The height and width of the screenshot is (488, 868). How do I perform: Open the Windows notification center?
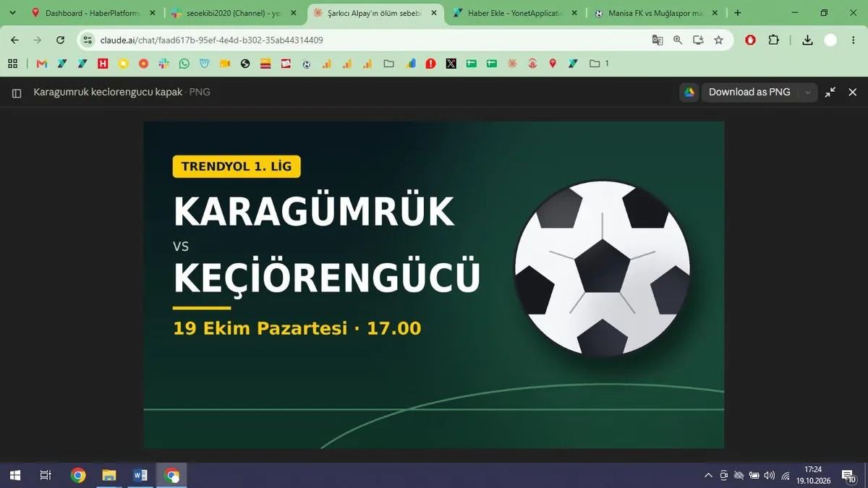(x=848, y=475)
